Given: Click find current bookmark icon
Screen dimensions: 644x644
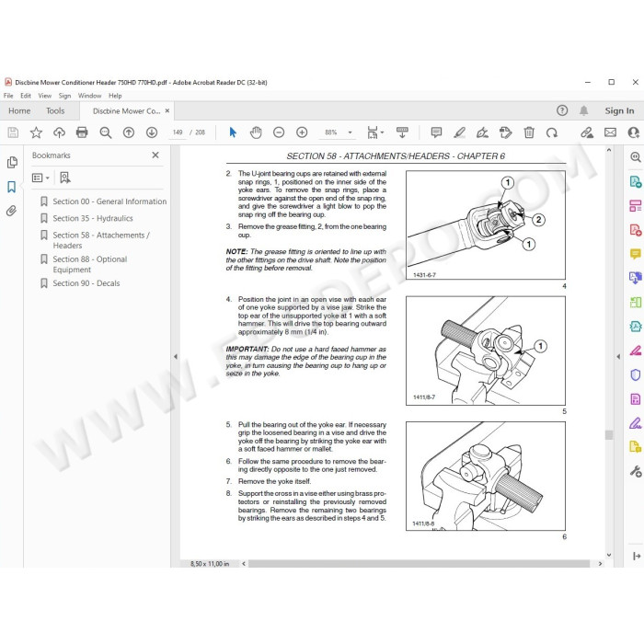Looking at the screenshot, I should (65, 178).
